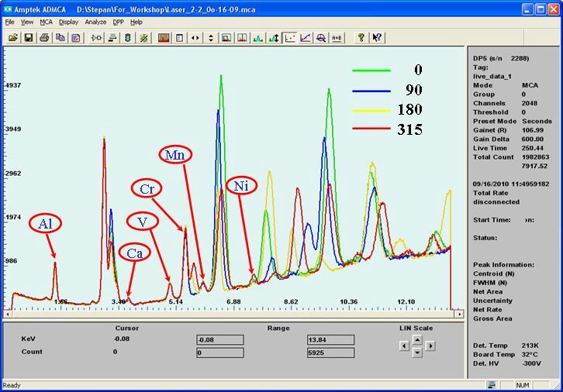The height and width of the screenshot is (392, 563).
Task: Click the Range KeV field showing -0.08
Action: tap(220, 339)
